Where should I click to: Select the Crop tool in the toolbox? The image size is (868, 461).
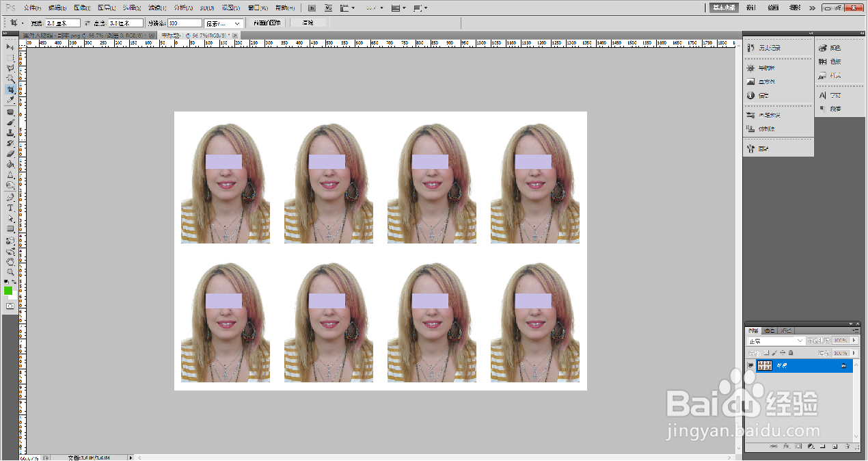[x=10, y=90]
